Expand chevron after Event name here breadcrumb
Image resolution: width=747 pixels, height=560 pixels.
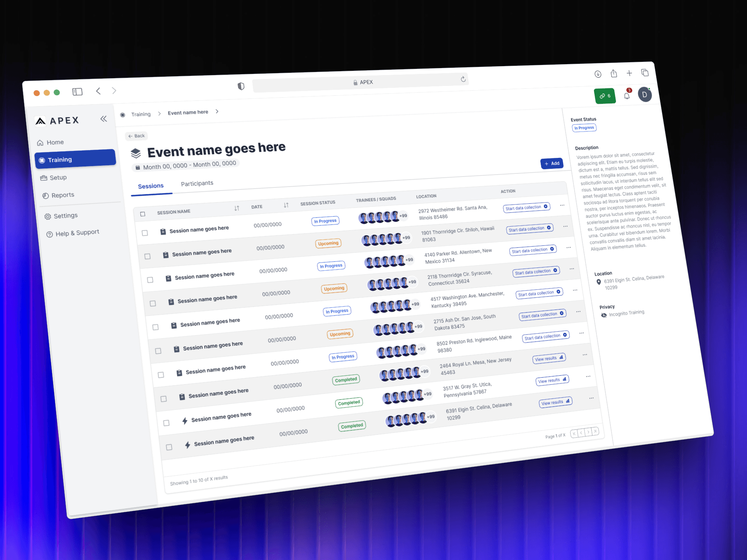coord(217,111)
